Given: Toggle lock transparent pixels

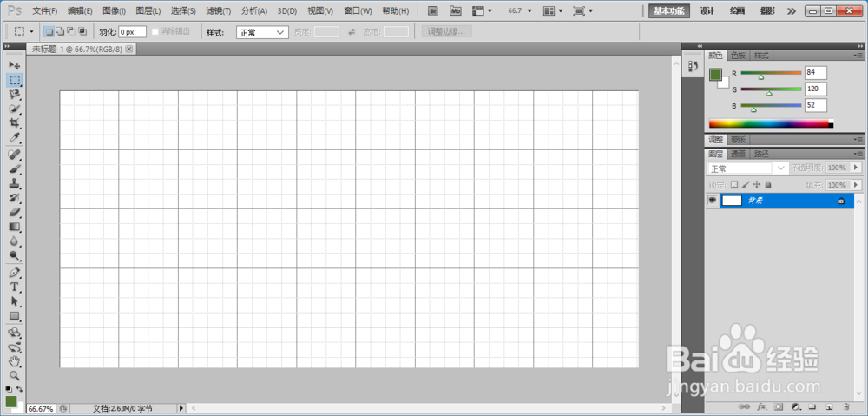Looking at the screenshot, I should (734, 184).
